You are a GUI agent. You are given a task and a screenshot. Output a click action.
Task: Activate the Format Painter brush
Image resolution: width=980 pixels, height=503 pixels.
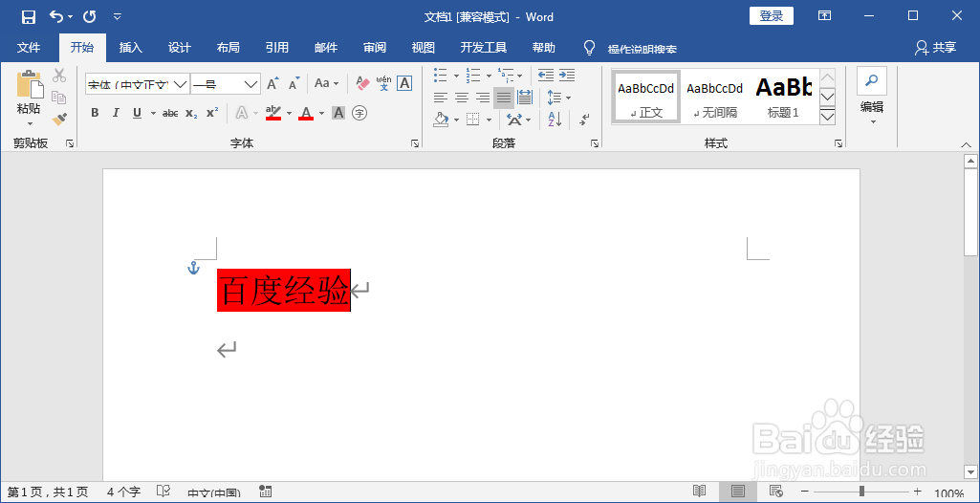pyautogui.click(x=59, y=118)
